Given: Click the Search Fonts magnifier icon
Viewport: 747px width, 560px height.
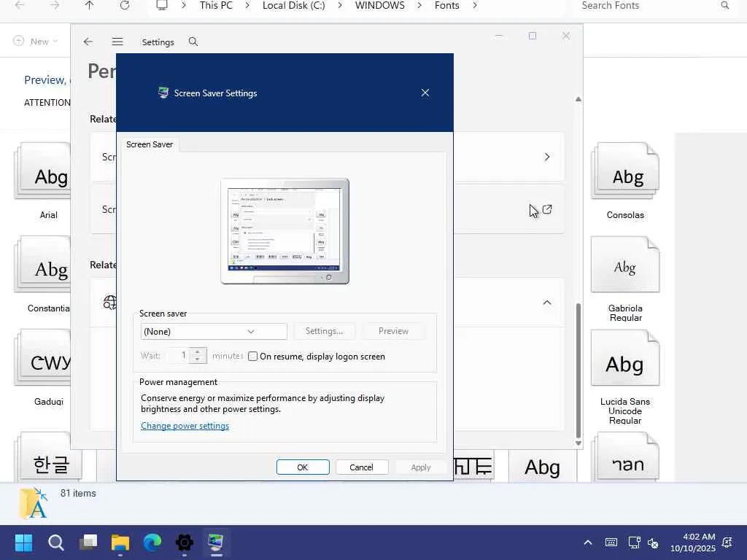Looking at the screenshot, I should (x=724, y=6).
